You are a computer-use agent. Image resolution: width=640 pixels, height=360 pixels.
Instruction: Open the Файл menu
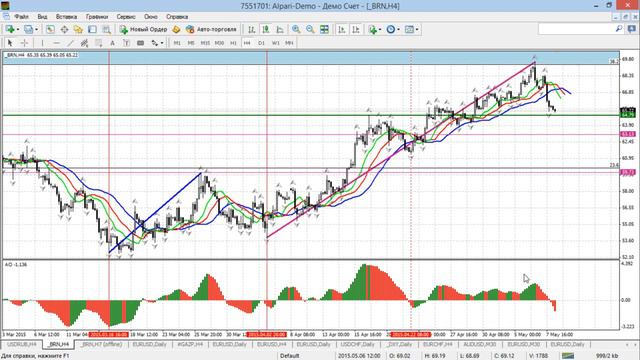(x=21, y=17)
